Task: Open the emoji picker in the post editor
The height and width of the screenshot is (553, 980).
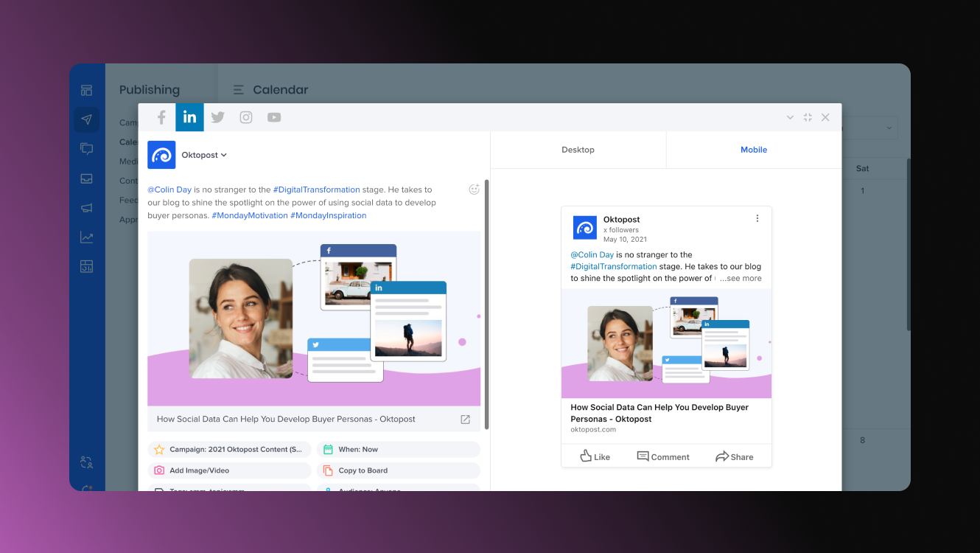Action: (x=475, y=189)
